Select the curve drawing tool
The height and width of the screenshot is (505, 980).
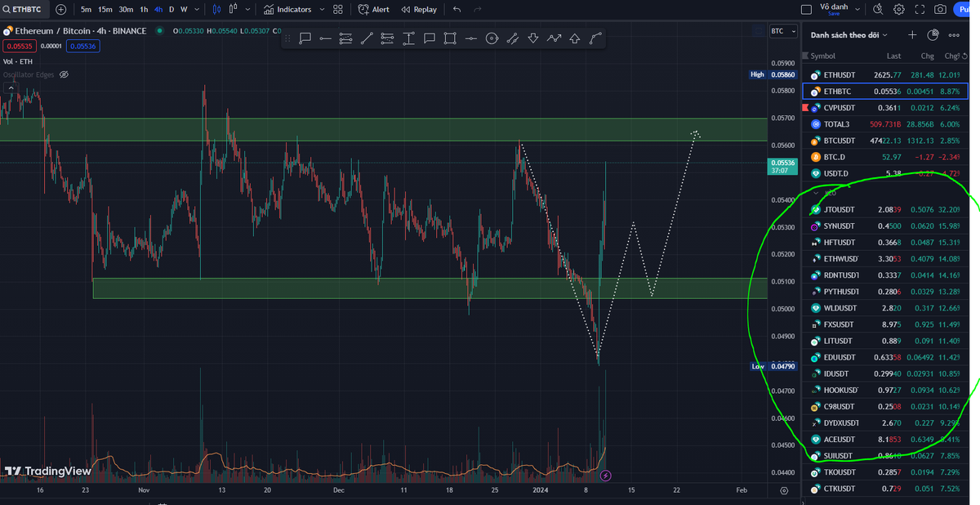pyautogui.click(x=595, y=38)
